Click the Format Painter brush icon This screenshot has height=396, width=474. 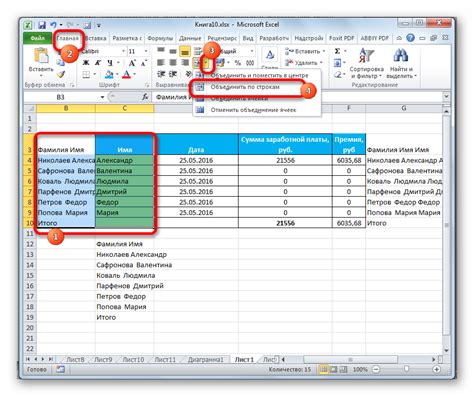pos(61,75)
